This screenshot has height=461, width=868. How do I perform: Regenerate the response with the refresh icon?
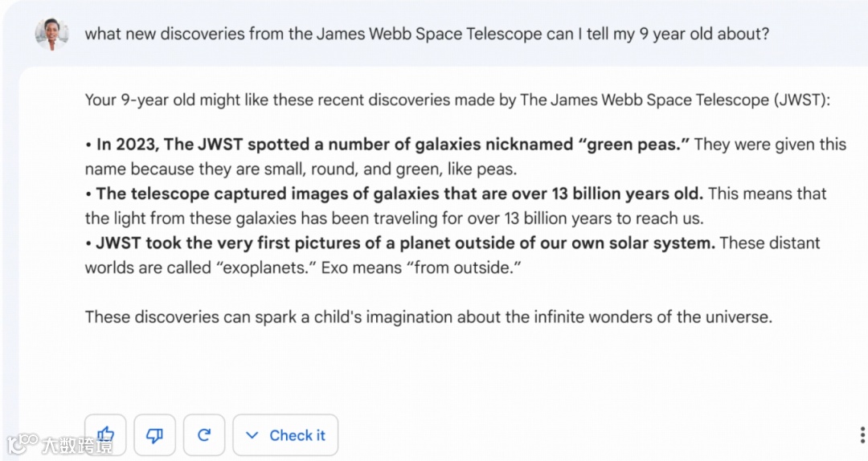click(x=204, y=435)
